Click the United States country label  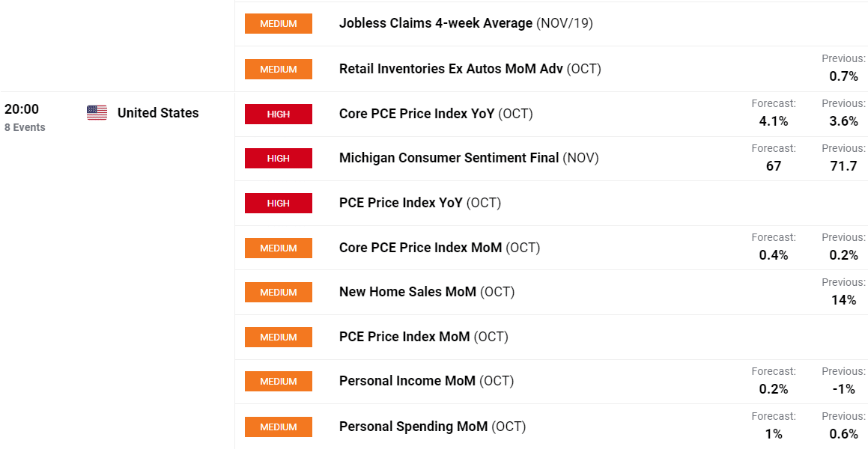click(158, 113)
